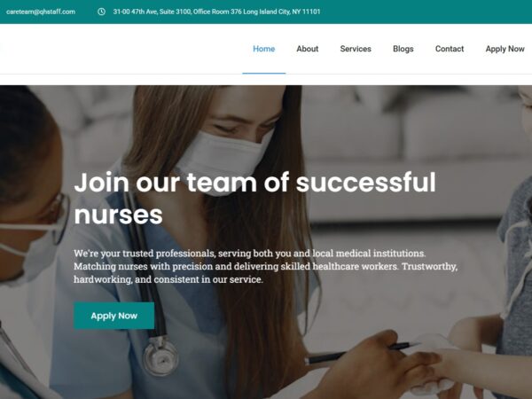The image size is (532, 399).
Task: Click the 'We're your trusted professionals' paragraph
Action: pyautogui.click(x=266, y=266)
